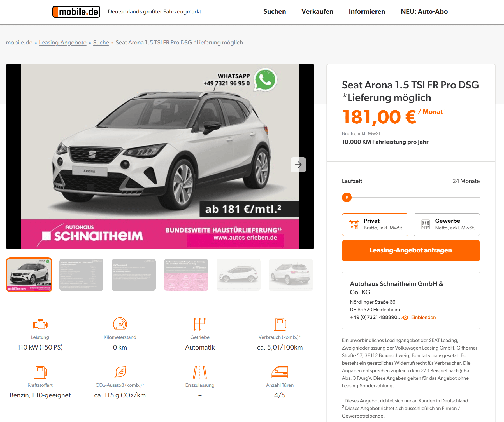The height and width of the screenshot is (422, 504).
Task: Click Autohaus Schnaitheim GmbH dealer name
Action: pyautogui.click(x=396, y=288)
